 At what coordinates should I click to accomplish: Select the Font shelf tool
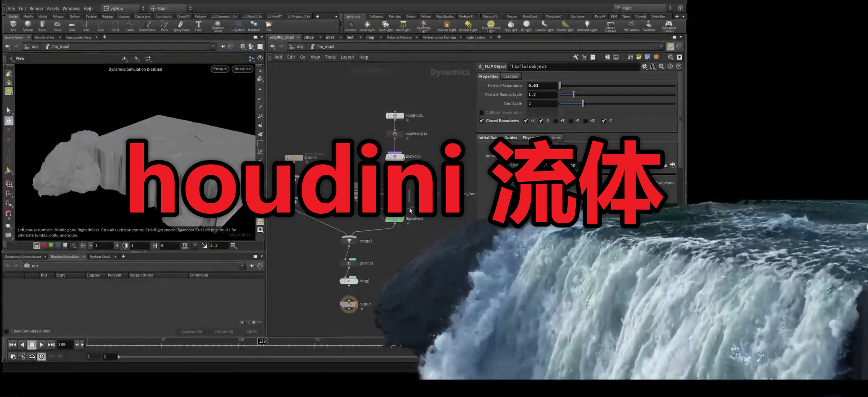click(x=199, y=26)
